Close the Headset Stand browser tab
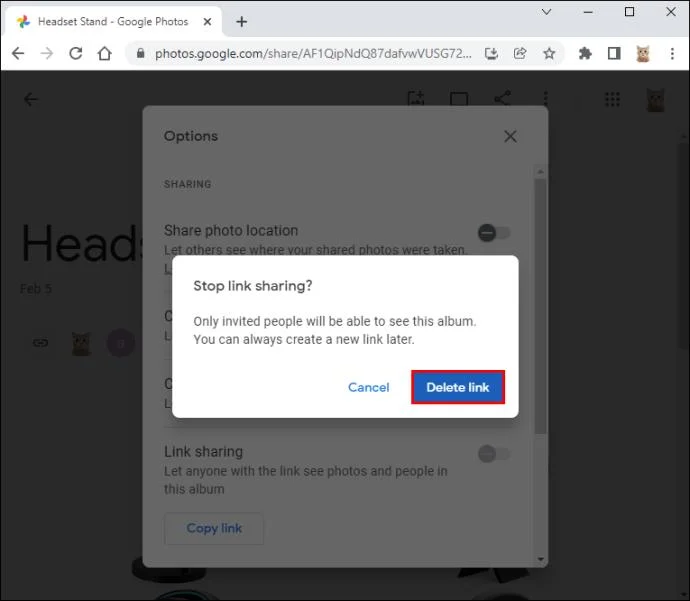This screenshot has height=601, width=690. (207, 22)
